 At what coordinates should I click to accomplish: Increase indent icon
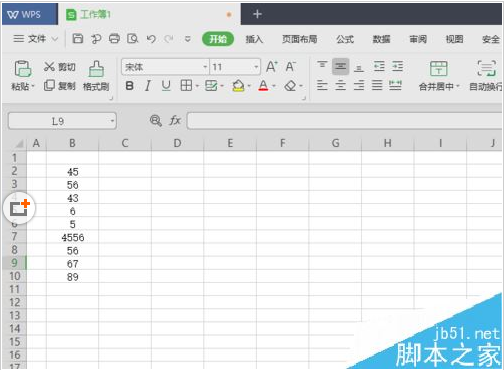[x=397, y=66]
